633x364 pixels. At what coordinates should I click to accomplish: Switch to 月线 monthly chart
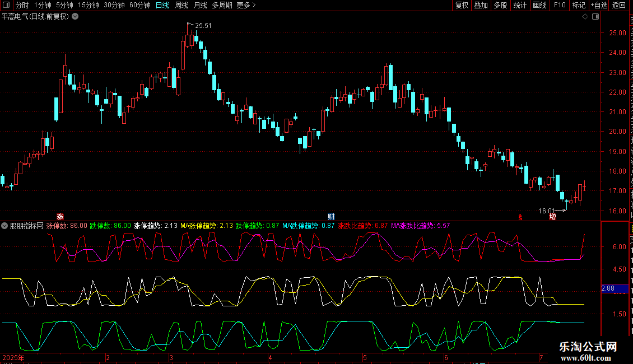coord(200,5)
